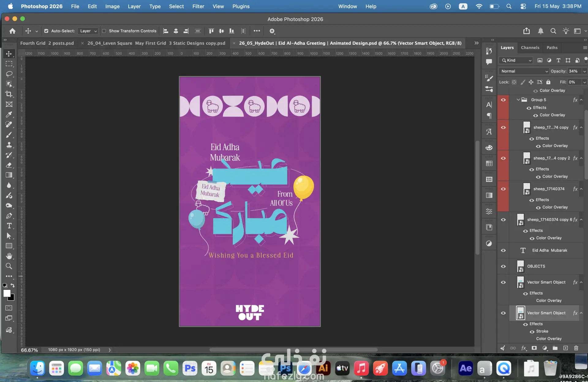Select the Move tool in the toolbar
This screenshot has height=382, width=588.
pos(9,54)
